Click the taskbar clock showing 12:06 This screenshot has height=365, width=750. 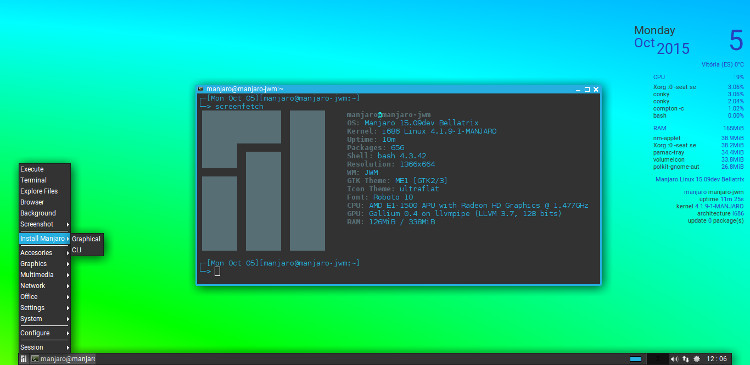pyautogui.click(x=717, y=359)
